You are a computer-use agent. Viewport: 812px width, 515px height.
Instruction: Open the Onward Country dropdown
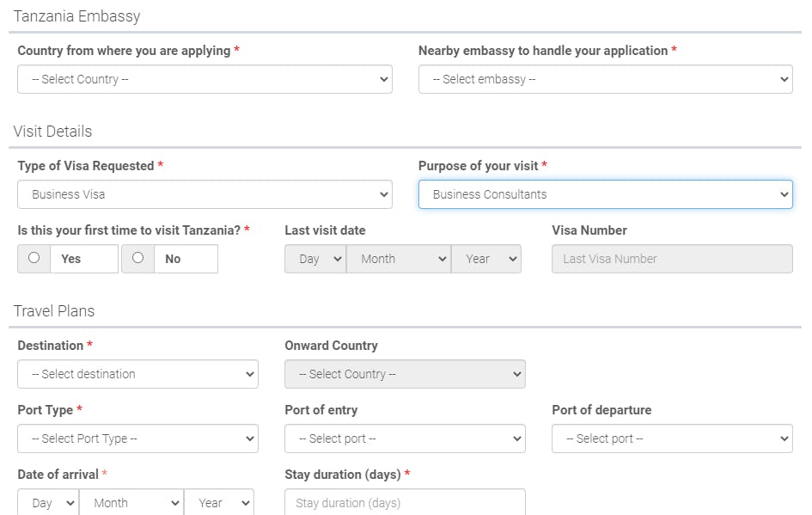[x=405, y=374]
